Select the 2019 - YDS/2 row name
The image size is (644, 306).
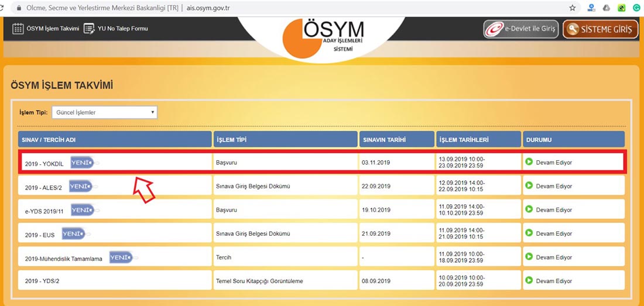[42, 281]
